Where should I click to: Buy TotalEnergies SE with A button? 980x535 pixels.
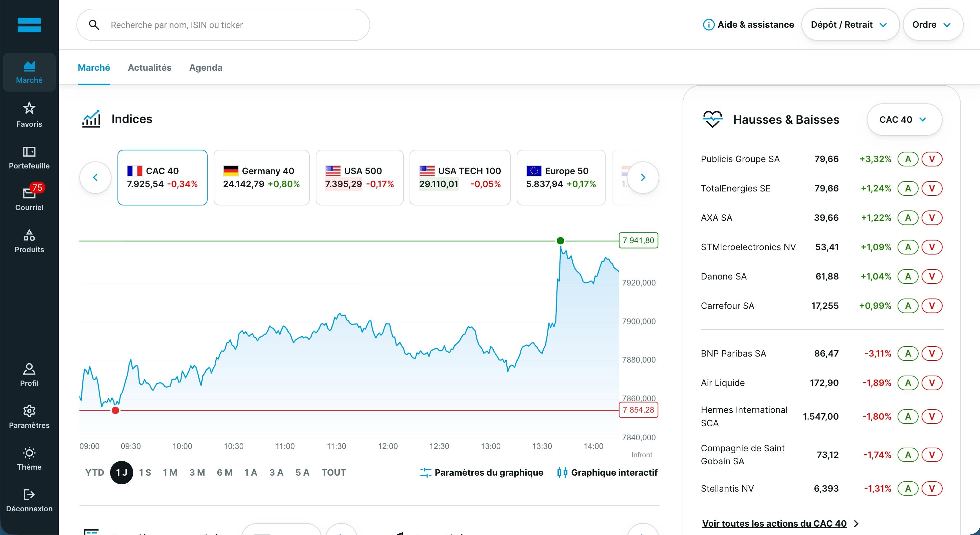(x=908, y=188)
